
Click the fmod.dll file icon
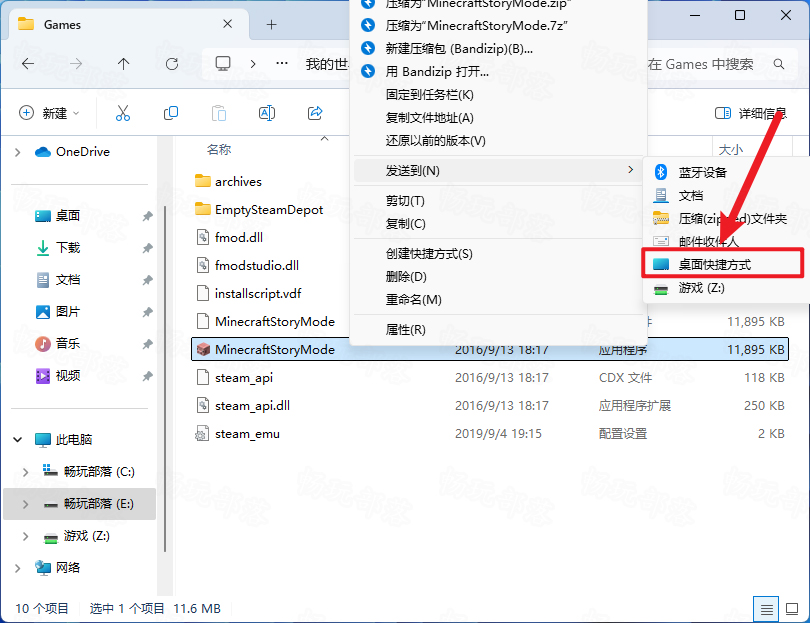click(x=203, y=238)
